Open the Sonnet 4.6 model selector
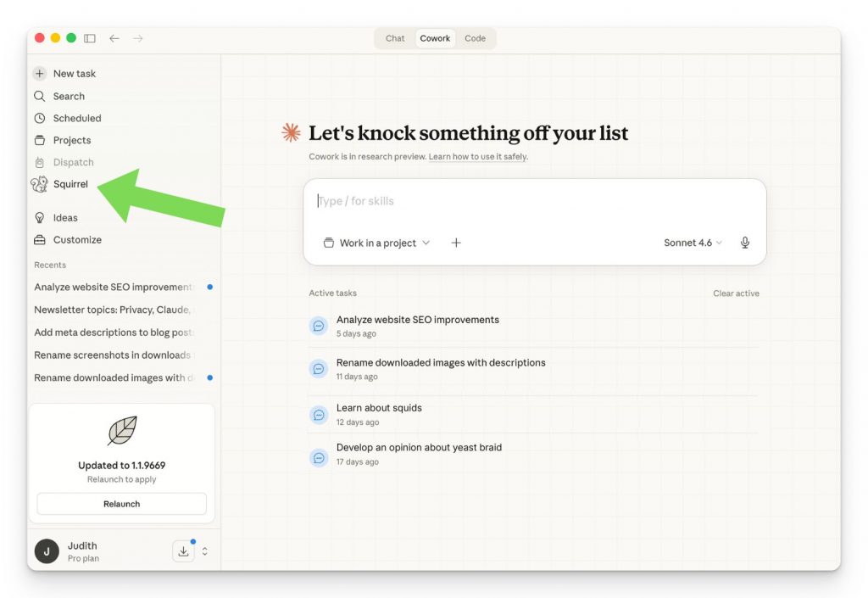This screenshot has width=868, height=598. [693, 243]
